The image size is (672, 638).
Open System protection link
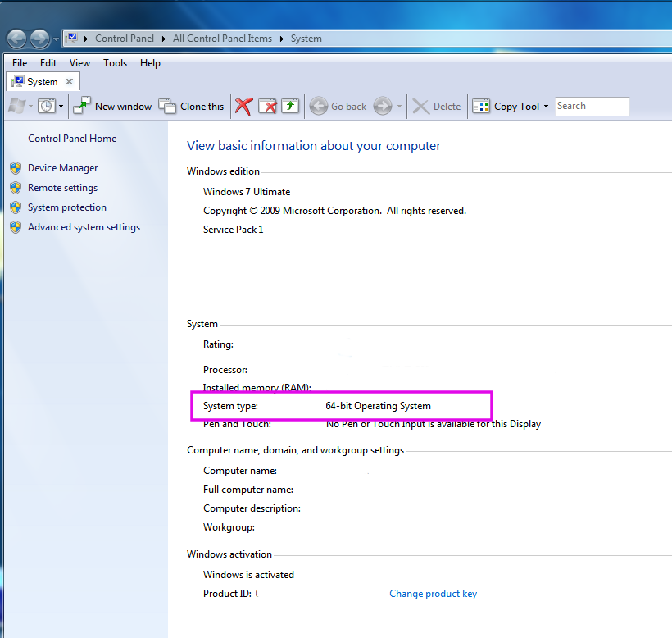pyautogui.click(x=67, y=207)
